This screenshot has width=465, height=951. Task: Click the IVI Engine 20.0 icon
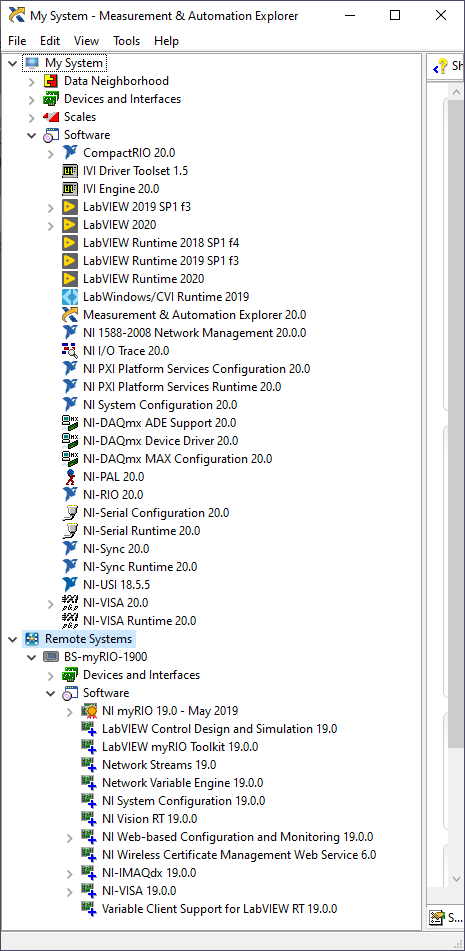coord(70,189)
